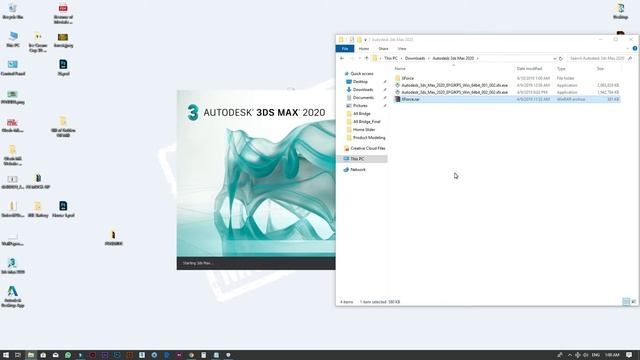Click the ENG language indicator
This screenshot has height=360, width=640.
pyautogui.click(x=596, y=355)
